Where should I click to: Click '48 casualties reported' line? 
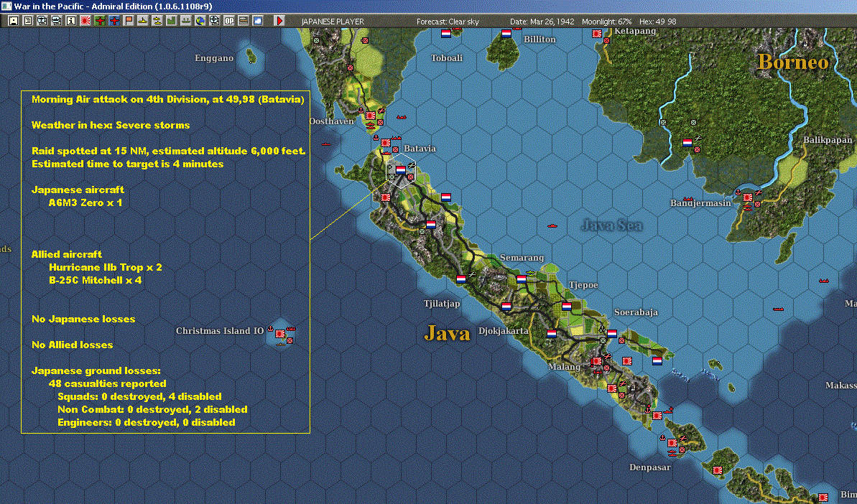click(108, 383)
